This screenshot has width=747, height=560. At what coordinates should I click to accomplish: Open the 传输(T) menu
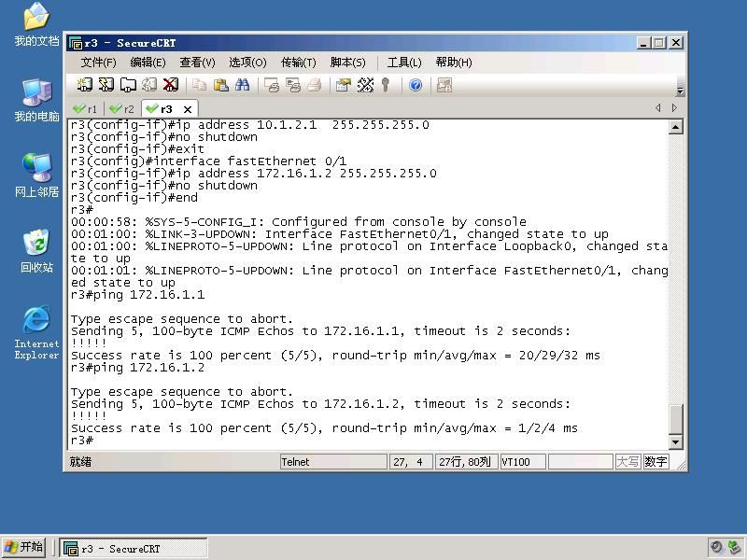298,63
